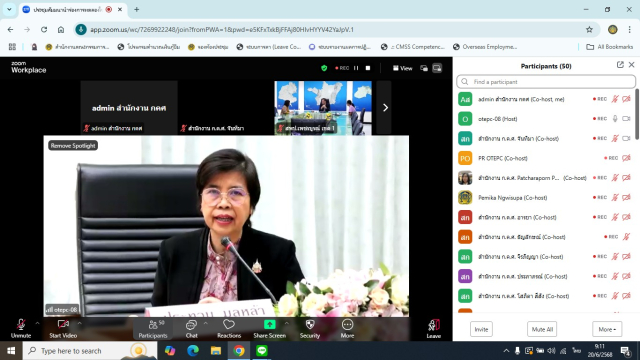Screen dimensions: 640x360
Task: Open the View layout menu
Action: pos(402,68)
